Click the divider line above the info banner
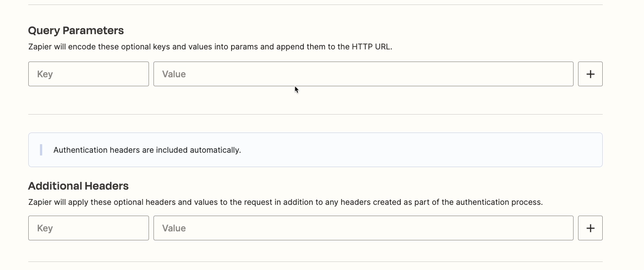The width and height of the screenshot is (644, 270). pos(315,114)
